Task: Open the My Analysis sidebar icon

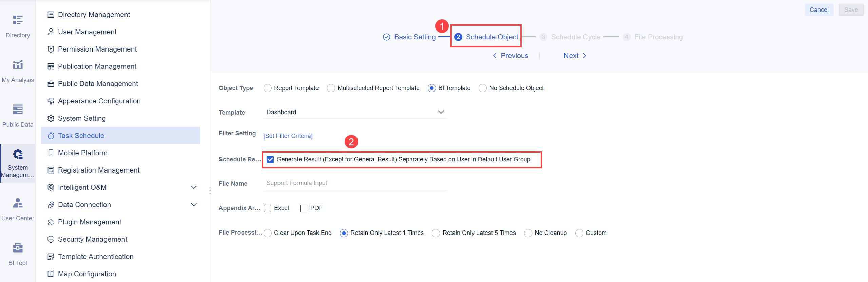Action: pyautogui.click(x=18, y=65)
